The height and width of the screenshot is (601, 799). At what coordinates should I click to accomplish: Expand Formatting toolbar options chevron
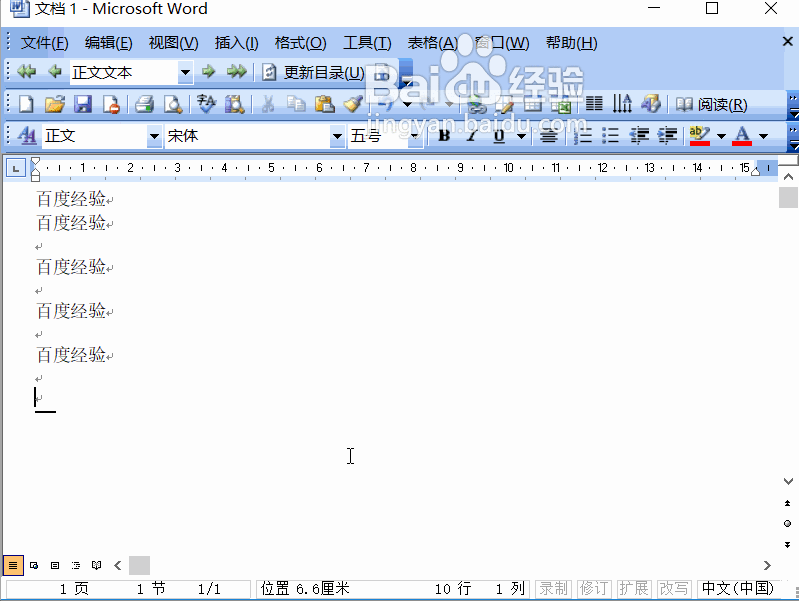793,138
